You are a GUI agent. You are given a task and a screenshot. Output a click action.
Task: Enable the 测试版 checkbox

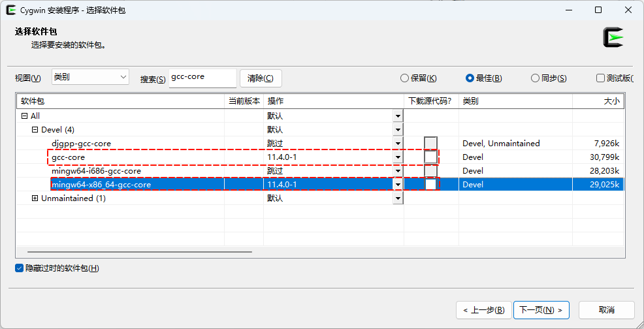[x=600, y=78]
